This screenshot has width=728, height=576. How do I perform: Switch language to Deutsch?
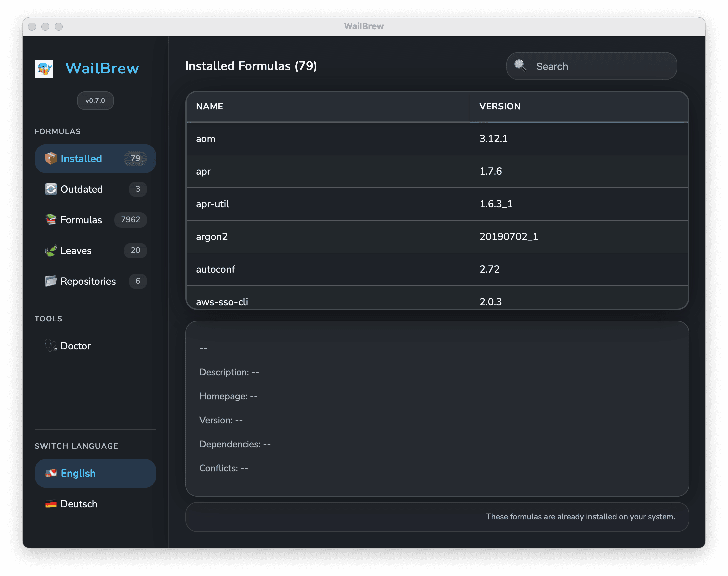[95, 504]
